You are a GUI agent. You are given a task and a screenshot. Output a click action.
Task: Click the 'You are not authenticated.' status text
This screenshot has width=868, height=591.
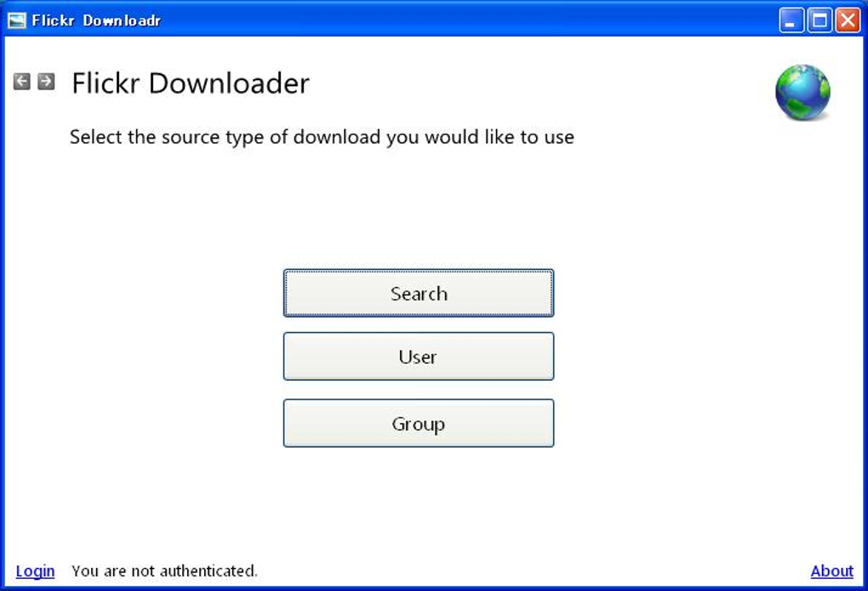(x=164, y=571)
